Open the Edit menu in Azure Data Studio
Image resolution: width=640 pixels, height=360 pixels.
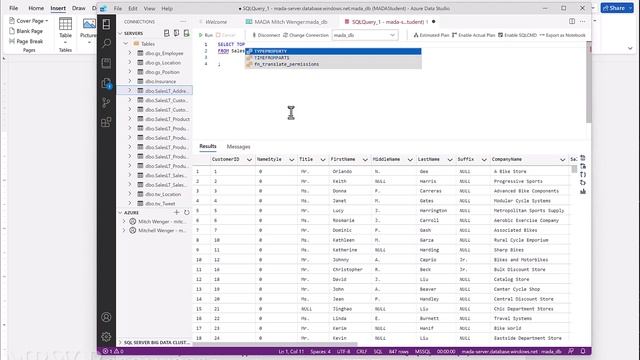tap(133, 8)
